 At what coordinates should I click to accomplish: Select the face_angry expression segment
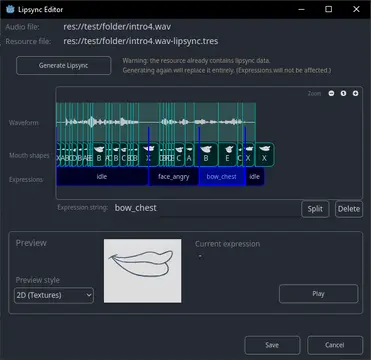[x=173, y=177]
